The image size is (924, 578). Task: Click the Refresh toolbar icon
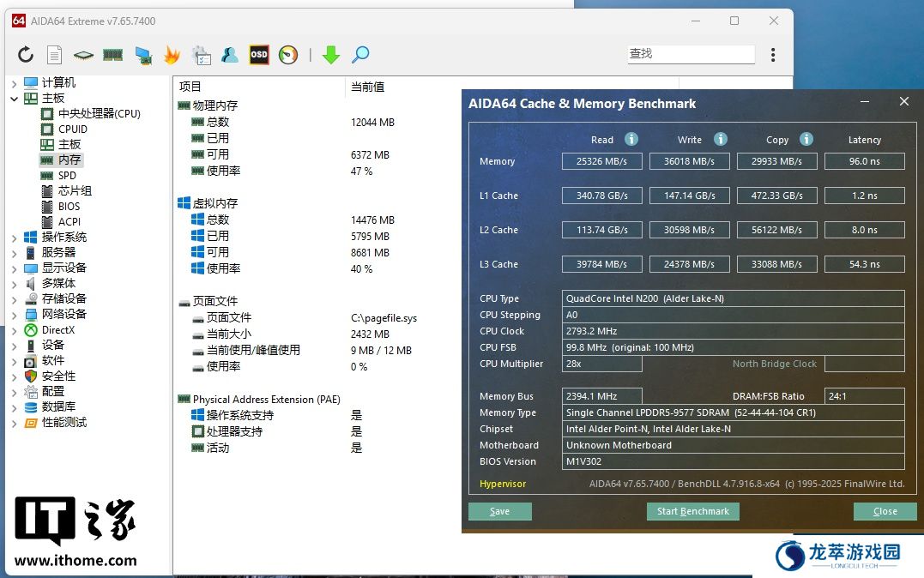coord(26,55)
